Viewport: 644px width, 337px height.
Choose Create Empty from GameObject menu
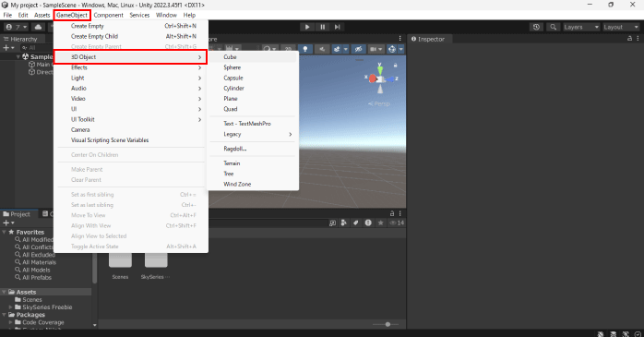point(131,26)
